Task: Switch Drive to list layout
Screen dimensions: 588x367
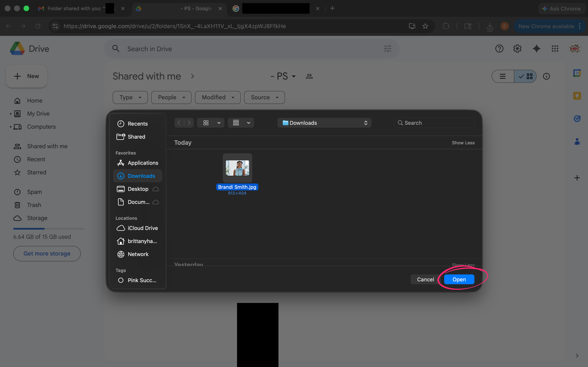Action: pyautogui.click(x=503, y=76)
